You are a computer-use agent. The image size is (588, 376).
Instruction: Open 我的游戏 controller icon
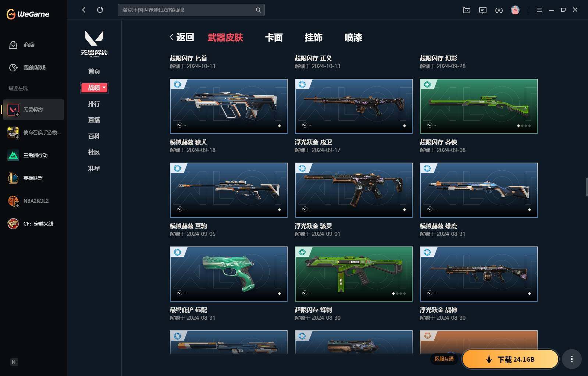pyautogui.click(x=13, y=68)
